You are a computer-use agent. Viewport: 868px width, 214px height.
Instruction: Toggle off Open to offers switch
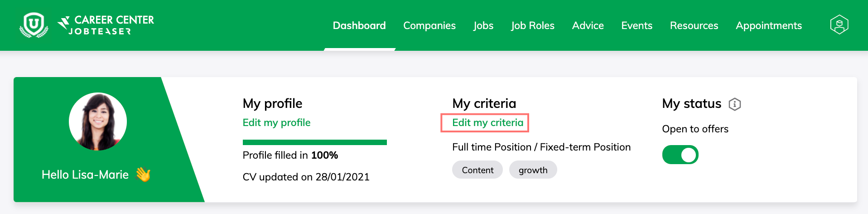(680, 155)
